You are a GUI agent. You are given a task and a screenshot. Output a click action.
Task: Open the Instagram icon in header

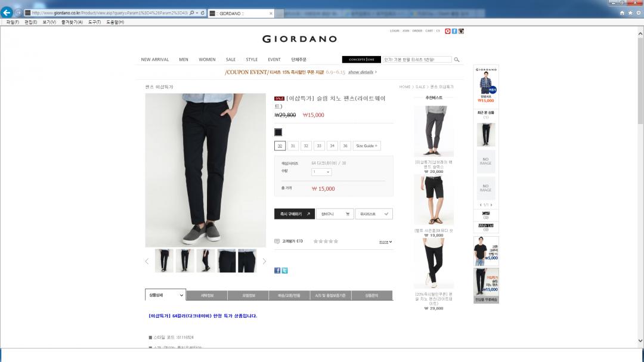(x=461, y=31)
